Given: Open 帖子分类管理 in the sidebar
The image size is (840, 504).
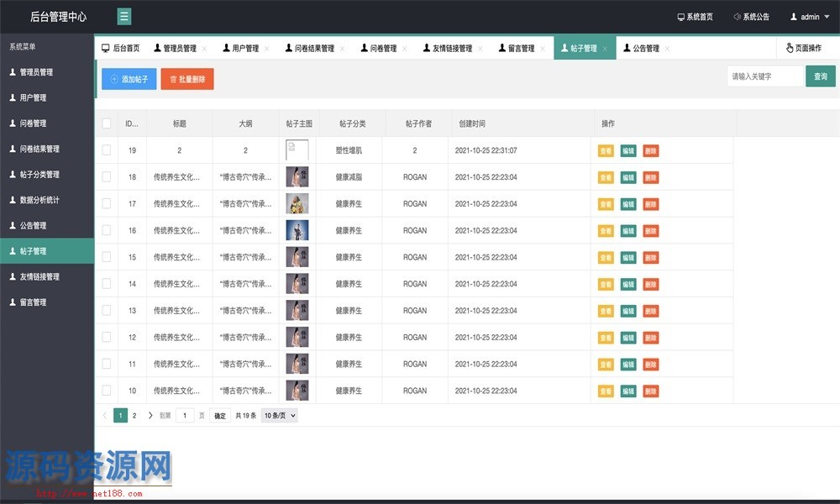Looking at the screenshot, I should point(46,175).
